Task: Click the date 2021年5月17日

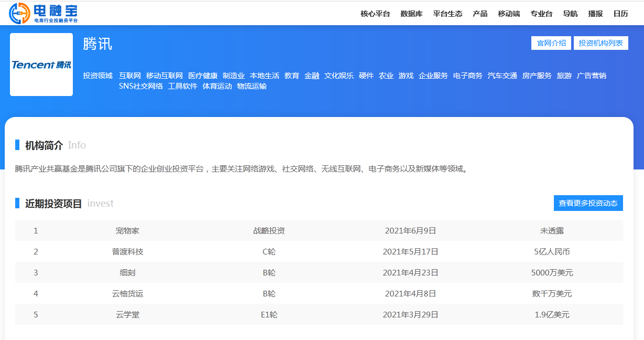Action: [410, 251]
